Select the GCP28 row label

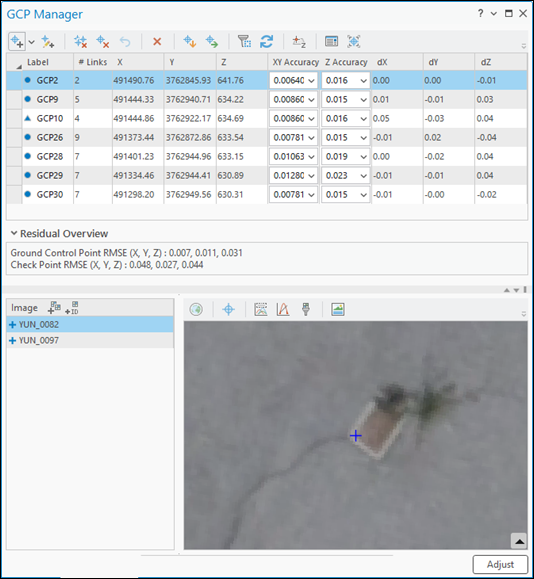tap(50, 157)
